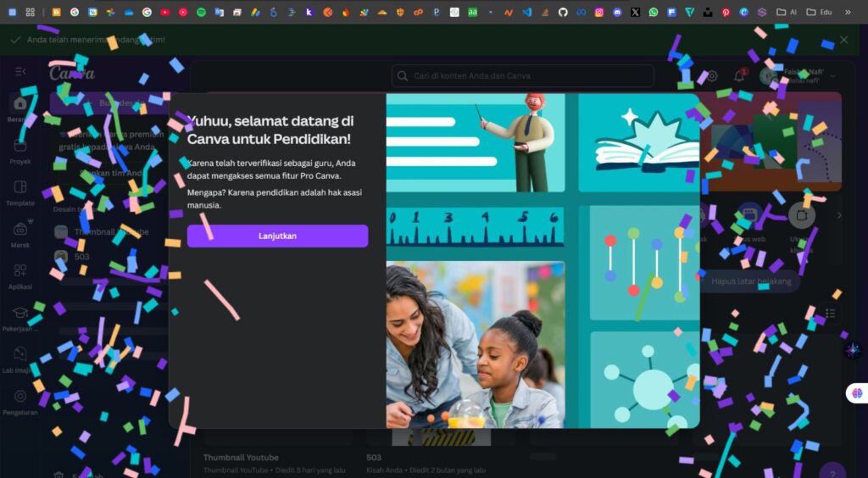The width and height of the screenshot is (868, 478).
Task: Collapse the Canva sidebar using the menu icon
Action: click(20, 71)
